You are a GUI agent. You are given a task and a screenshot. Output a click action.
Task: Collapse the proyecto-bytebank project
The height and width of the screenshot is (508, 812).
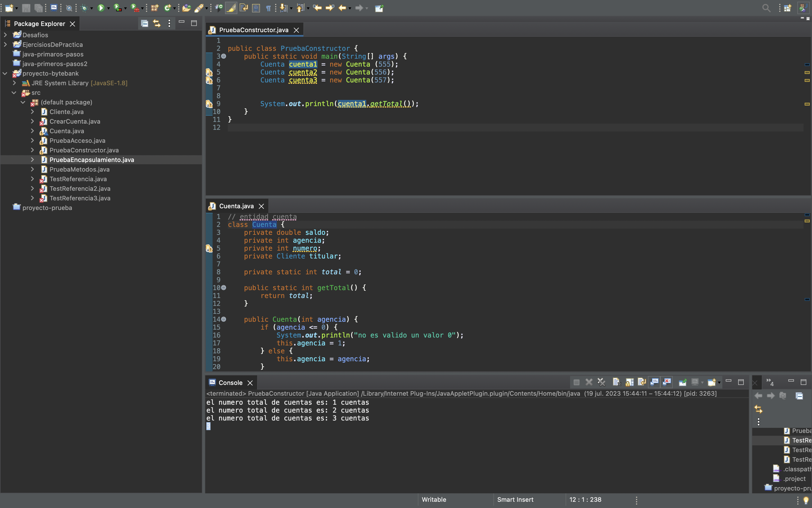coord(5,73)
